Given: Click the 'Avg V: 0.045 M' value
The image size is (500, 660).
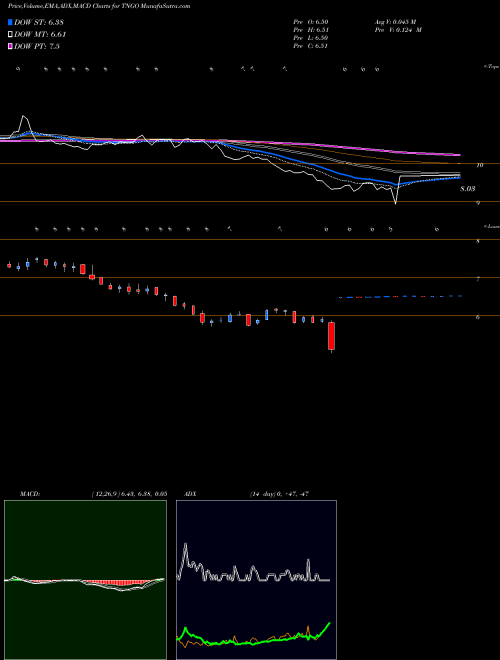Looking at the screenshot, I should tap(396, 22).
